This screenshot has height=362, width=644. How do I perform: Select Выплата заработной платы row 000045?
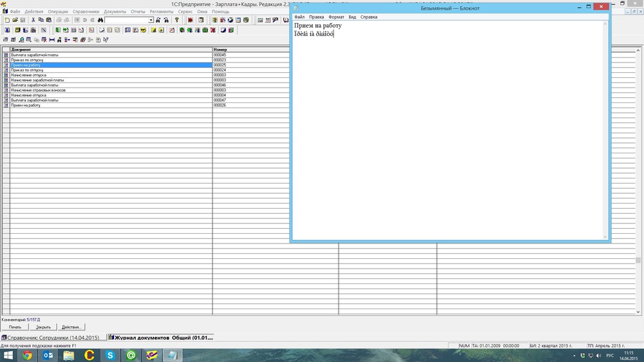111,55
